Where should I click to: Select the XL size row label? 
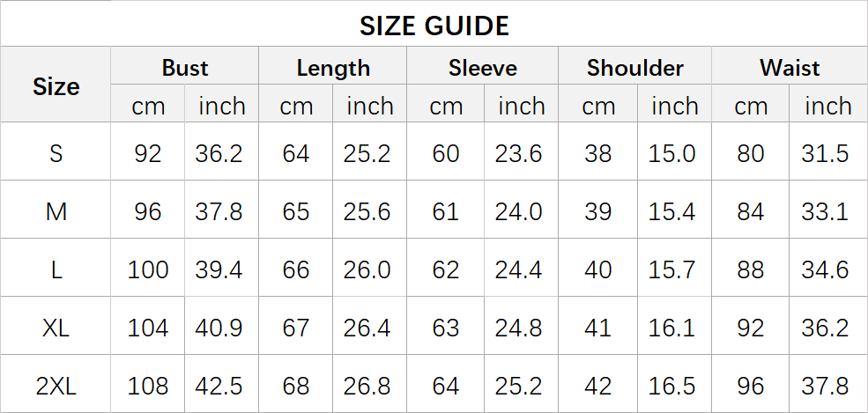56,328
